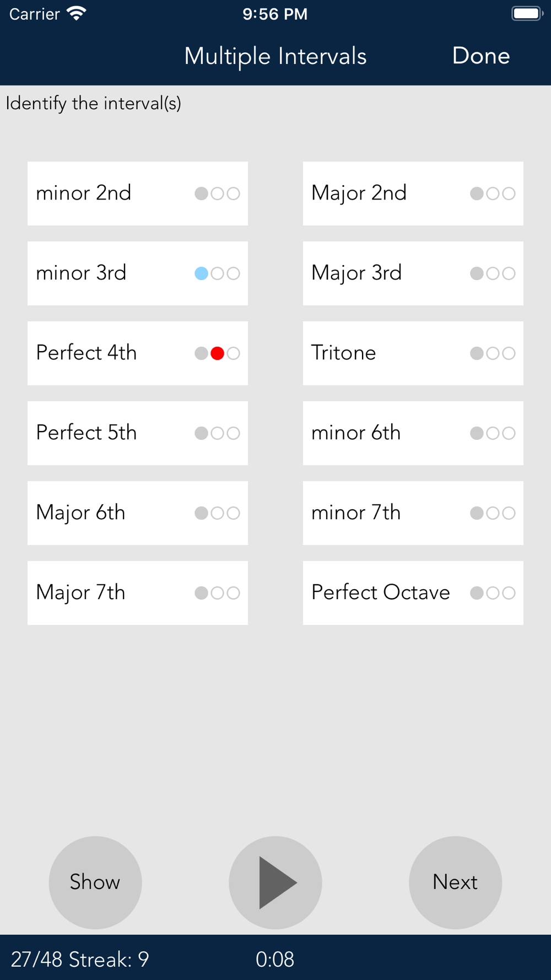
Task: Tap the battery icon in status bar
Action: (527, 13)
